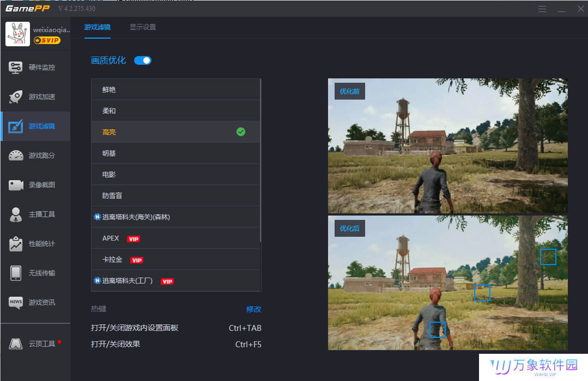The width and height of the screenshot is (588, 381).
Task: Open the 游戏资讯 news icon
Action: (16, 302)
